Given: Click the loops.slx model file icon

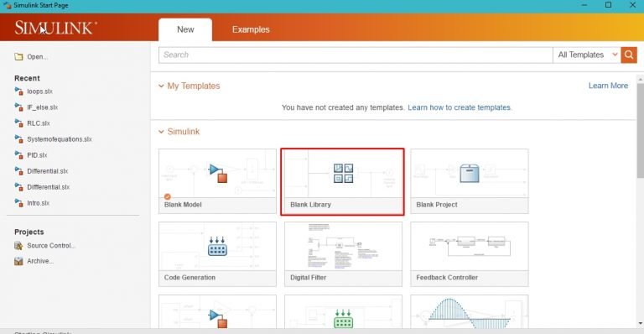Looking at the screenshot, I should point(18,91).
